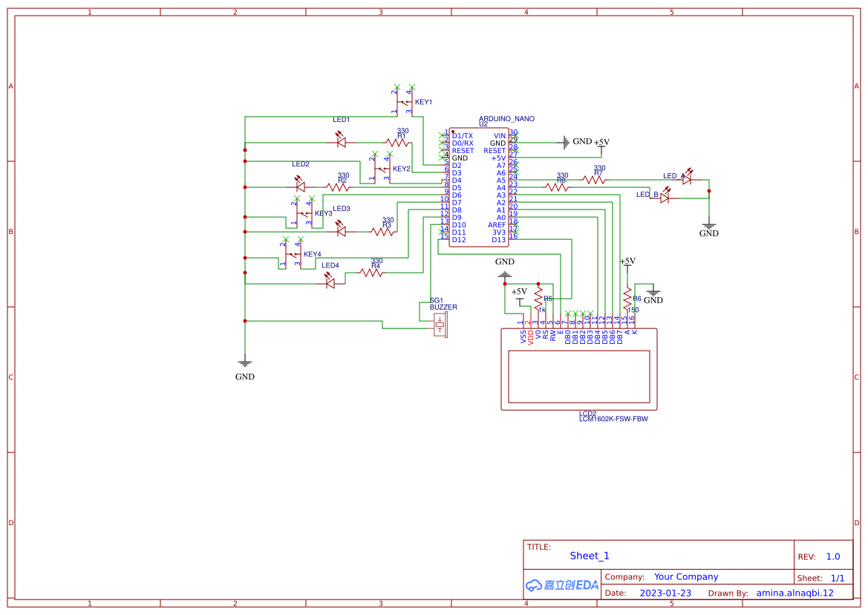Click the Sheet_1 title text

coord(589,556)
